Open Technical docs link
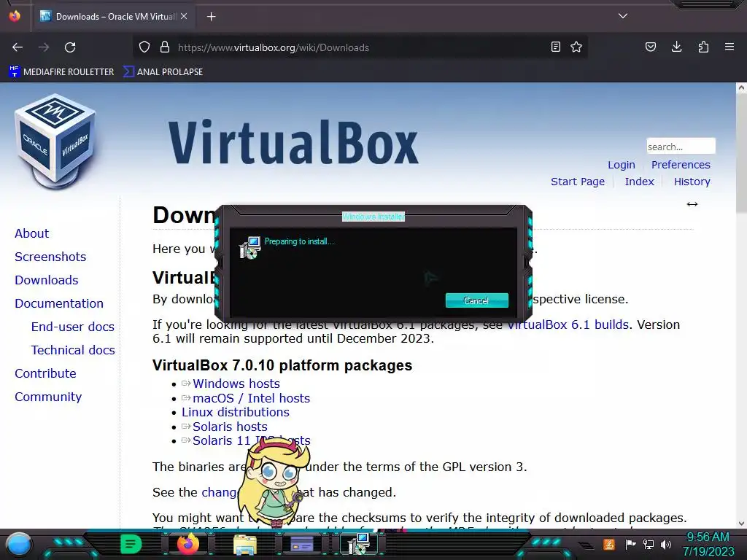This screenshot has width=747, height=560. tap(73, 350)
